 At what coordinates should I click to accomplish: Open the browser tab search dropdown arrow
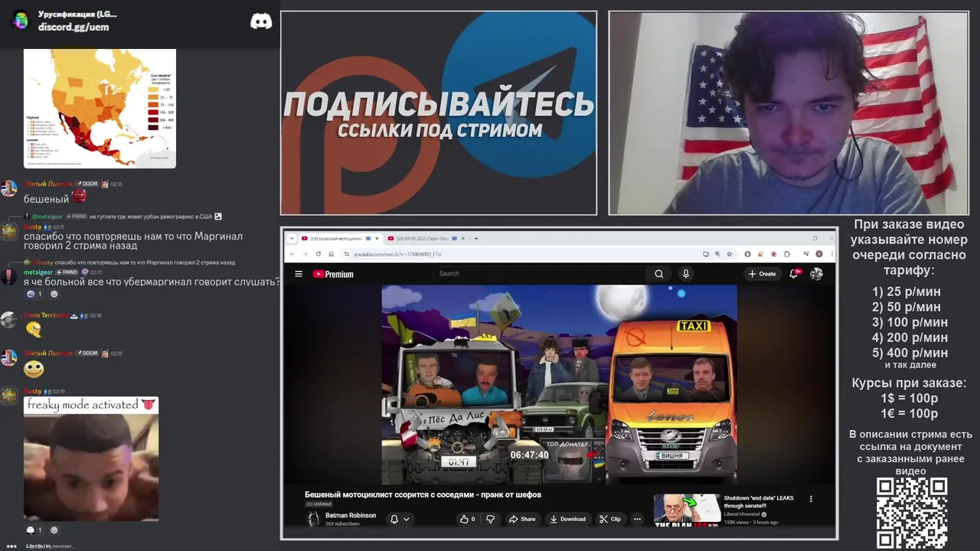(292, 238)
